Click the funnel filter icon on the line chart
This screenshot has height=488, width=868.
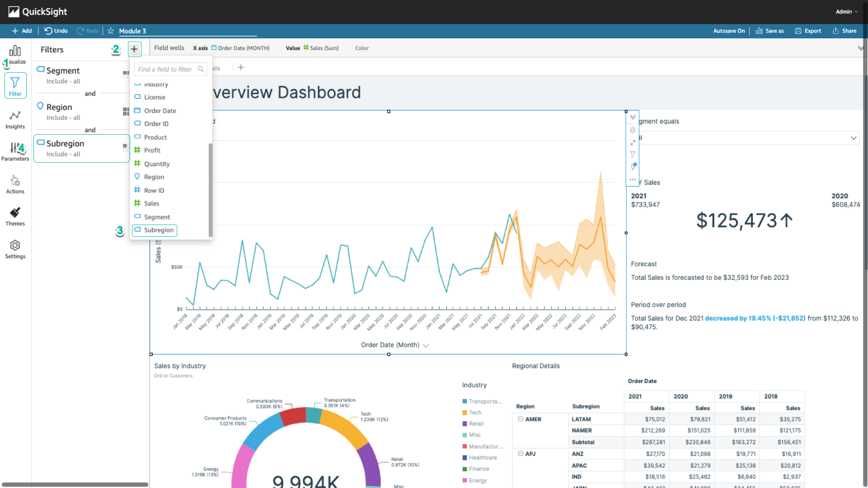click(x=632, y=155)
